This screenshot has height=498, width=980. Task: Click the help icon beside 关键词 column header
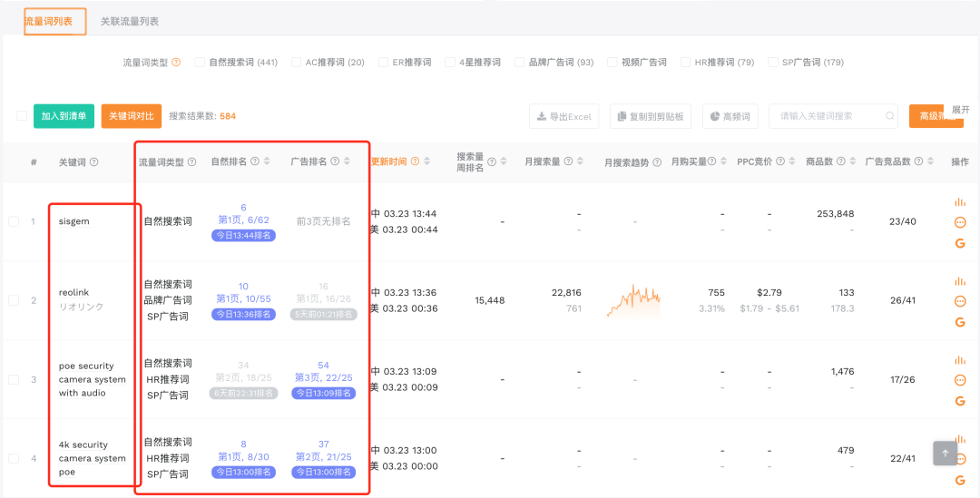point(94,162)
